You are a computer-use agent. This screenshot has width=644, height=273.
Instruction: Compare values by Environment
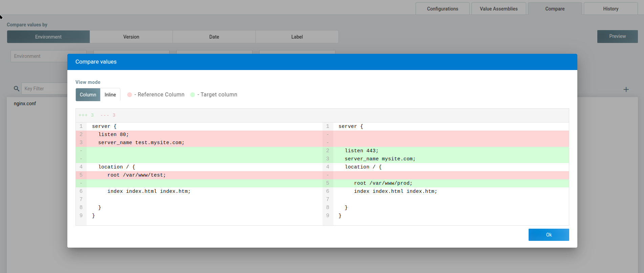48,37
